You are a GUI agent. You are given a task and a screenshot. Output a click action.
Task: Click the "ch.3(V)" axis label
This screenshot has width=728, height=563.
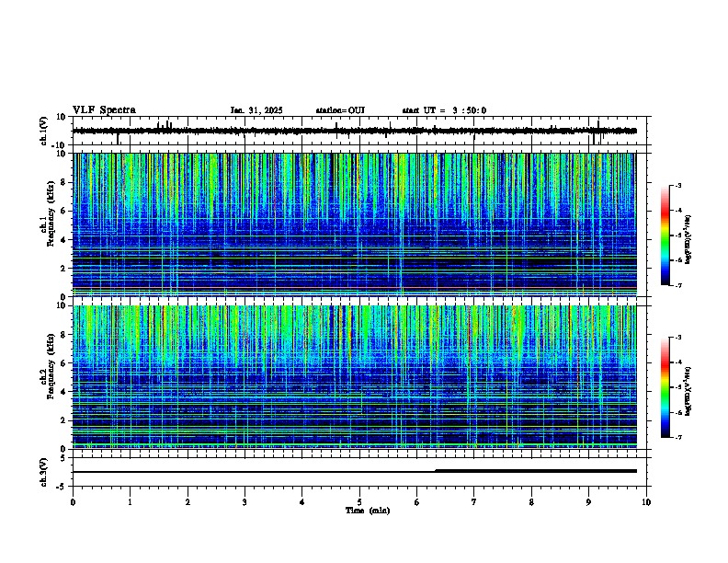(x=44, y=472)
